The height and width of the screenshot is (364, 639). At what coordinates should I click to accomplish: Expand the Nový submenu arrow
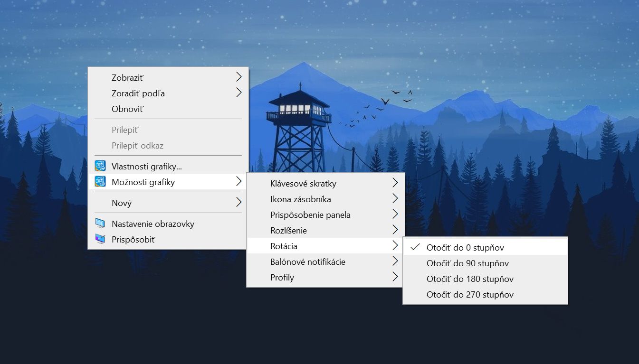pos(238,203)
